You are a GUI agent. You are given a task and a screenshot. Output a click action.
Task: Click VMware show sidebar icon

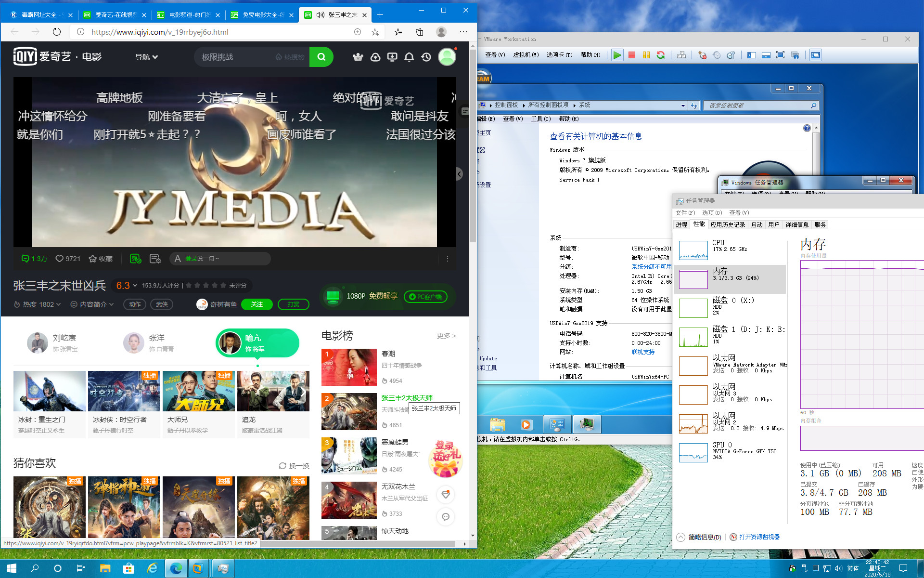tap(752, 55)
